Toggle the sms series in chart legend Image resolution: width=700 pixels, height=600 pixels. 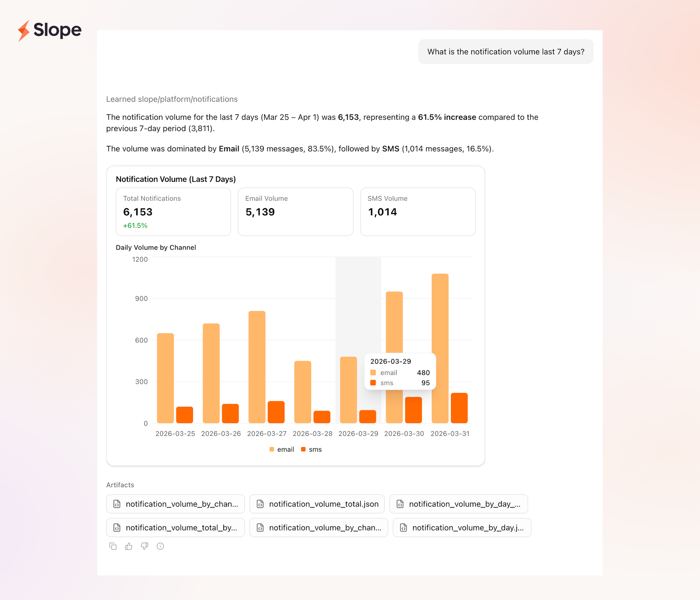pos(312,449)
